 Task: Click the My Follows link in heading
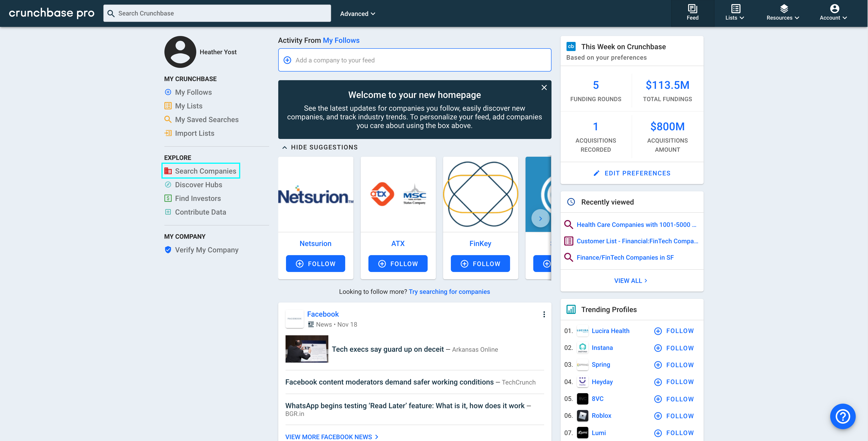[341, 41]
